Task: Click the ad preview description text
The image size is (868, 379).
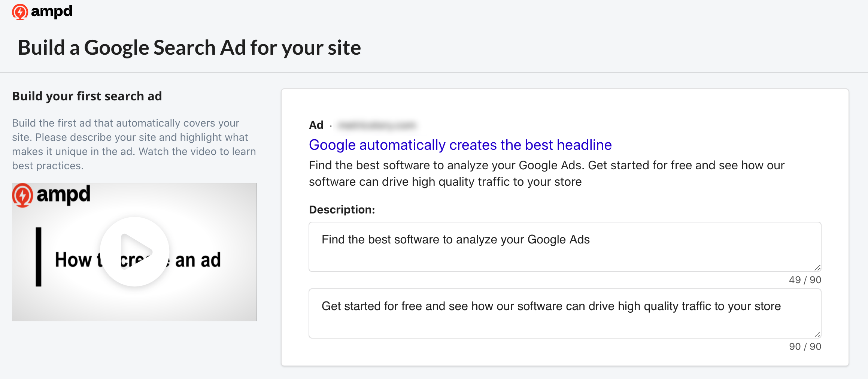Action: coord(546,173)
